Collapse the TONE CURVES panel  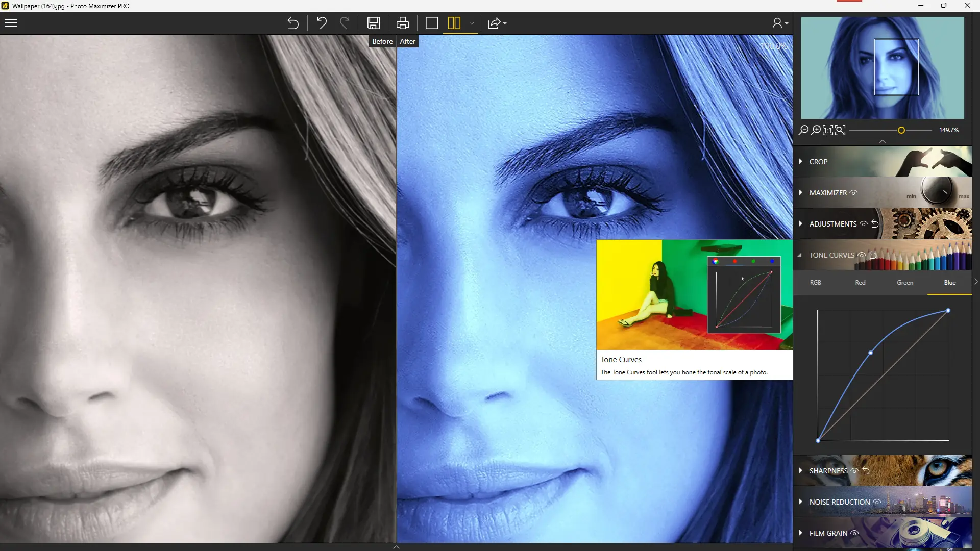point(800,255)
